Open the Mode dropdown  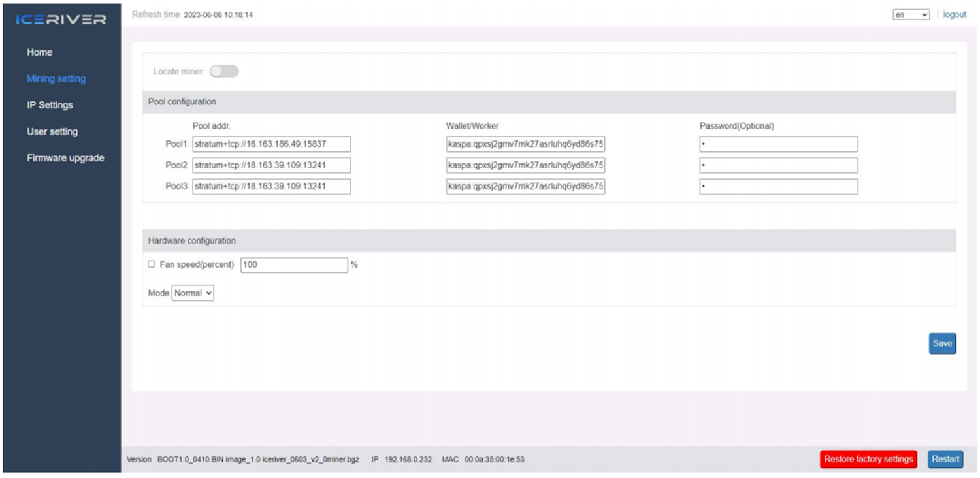(193, 293)
